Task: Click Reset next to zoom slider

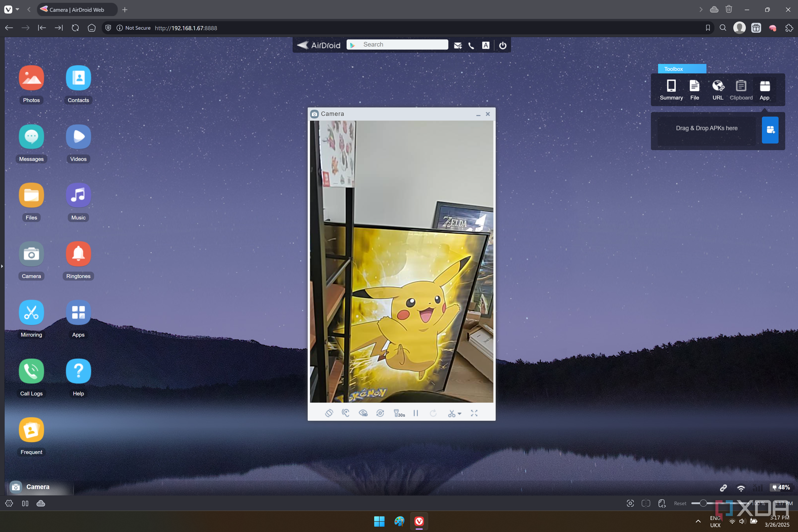Action: click(x=680, y=504)
